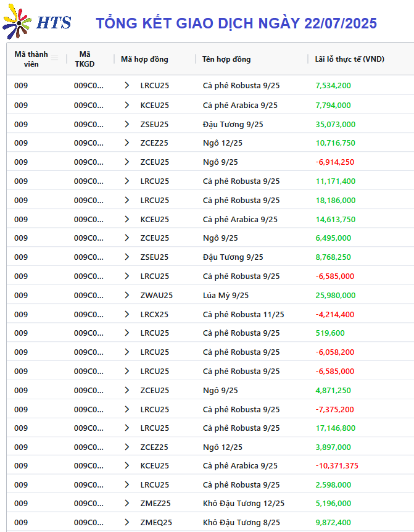Screen dimensions: 414x532
Task: Expand the ZMEZ25 Khô Đậu Tương 12/25 row
Action: point(127,503)
